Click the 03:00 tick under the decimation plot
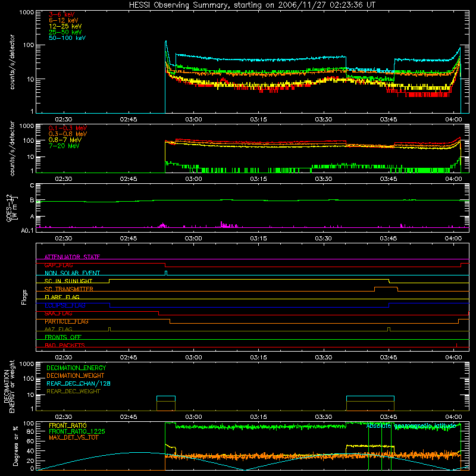 (193, 417)
